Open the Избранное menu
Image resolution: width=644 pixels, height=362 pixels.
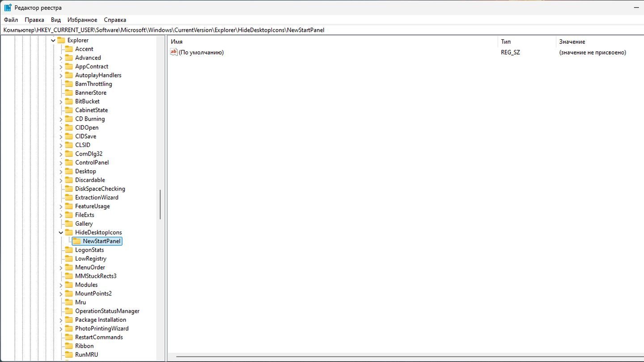tap(82, 20)
